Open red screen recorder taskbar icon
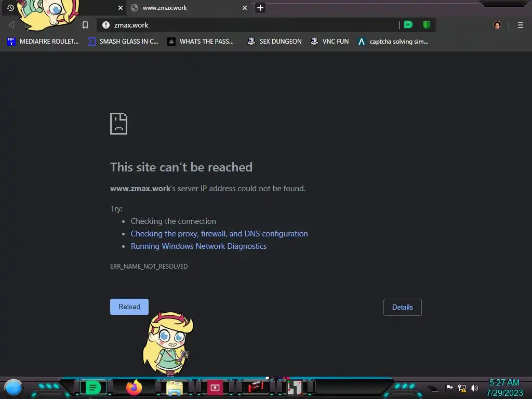The width and height of the screenshot is (532, 399). coord(215,388)
